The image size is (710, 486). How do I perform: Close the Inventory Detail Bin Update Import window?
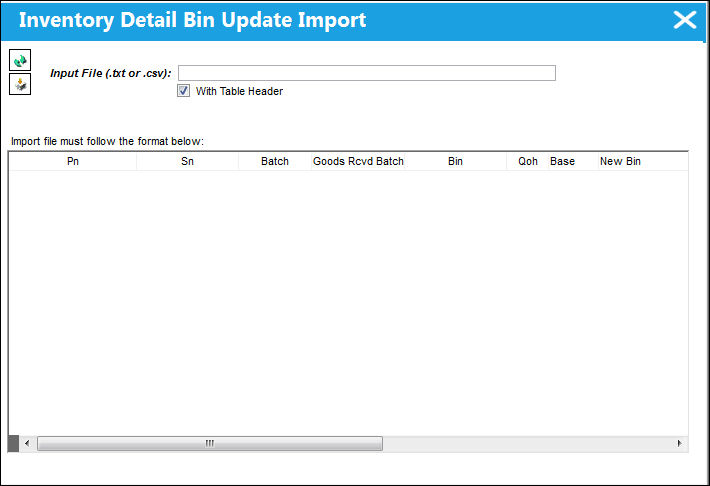pyautogui.click(x=685, y=20)
